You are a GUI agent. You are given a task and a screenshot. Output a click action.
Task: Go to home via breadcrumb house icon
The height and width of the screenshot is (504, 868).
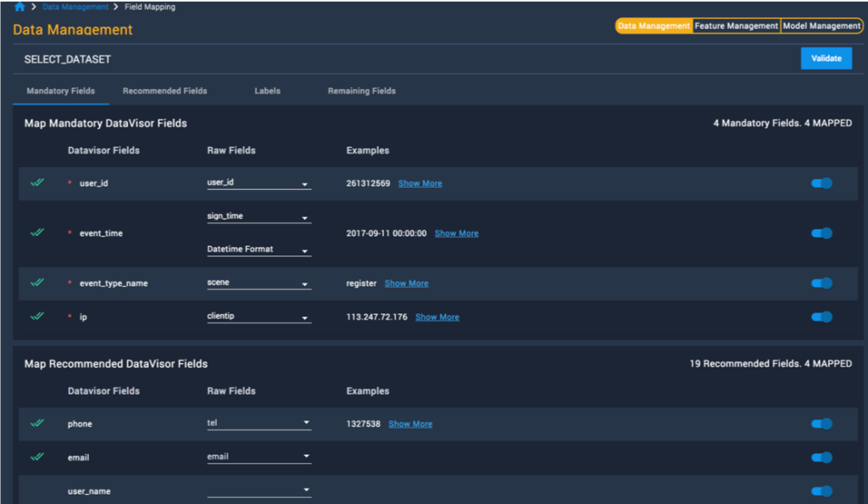click(x=20, y=7)
